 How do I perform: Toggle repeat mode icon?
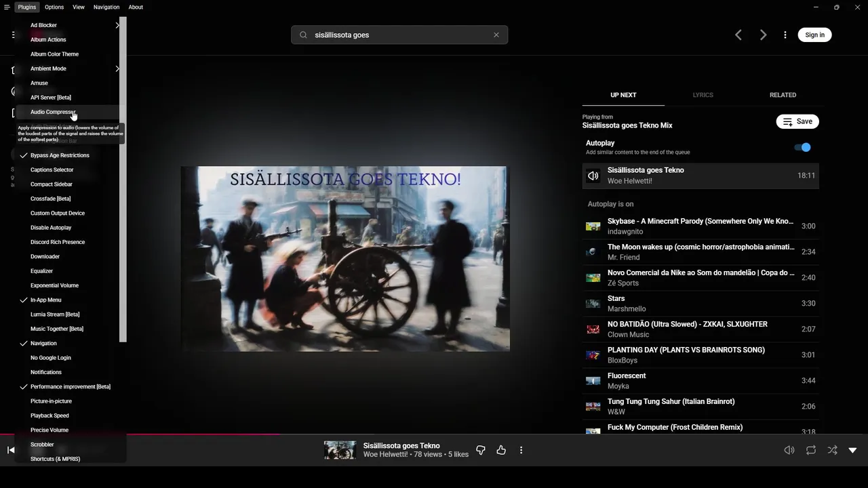click(810, 450)
